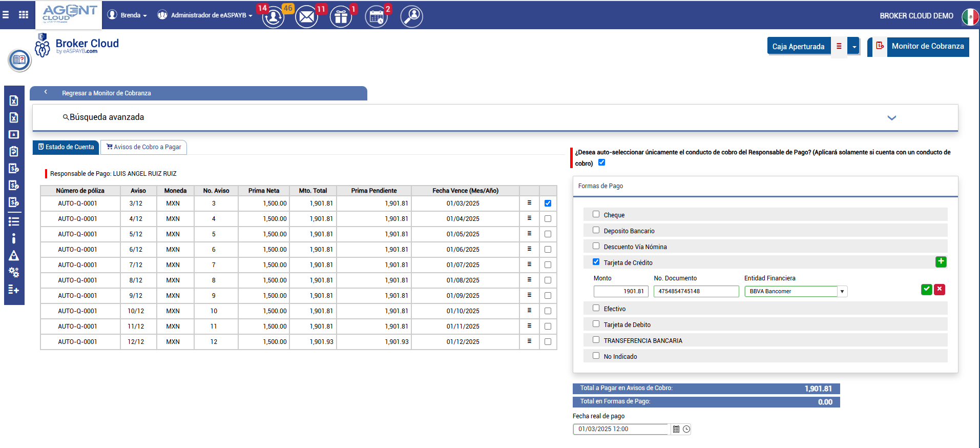
Task: Click the sidebar bulleted list icon
Action: click(14, 221)
